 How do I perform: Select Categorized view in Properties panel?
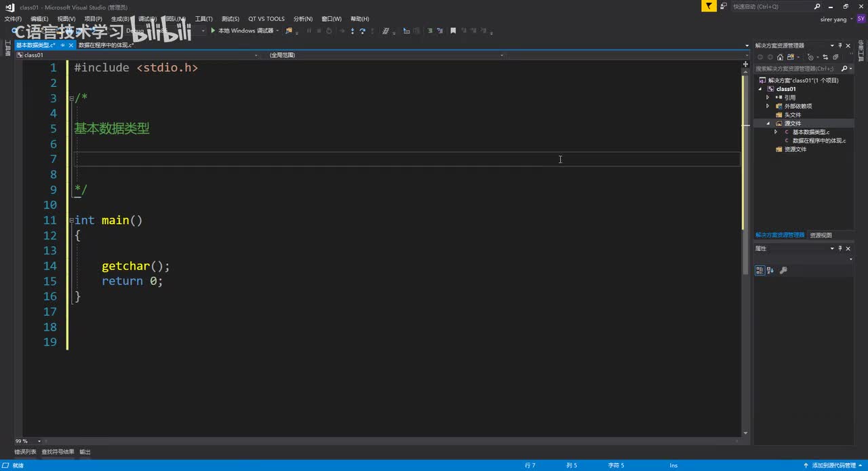760,270
